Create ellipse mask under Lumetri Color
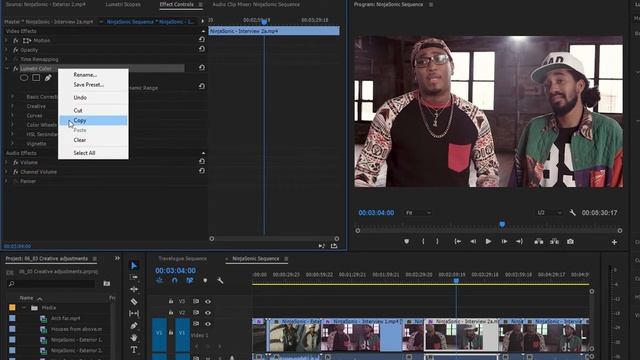Viewport: 640px width, 360px height. [24, 78]
